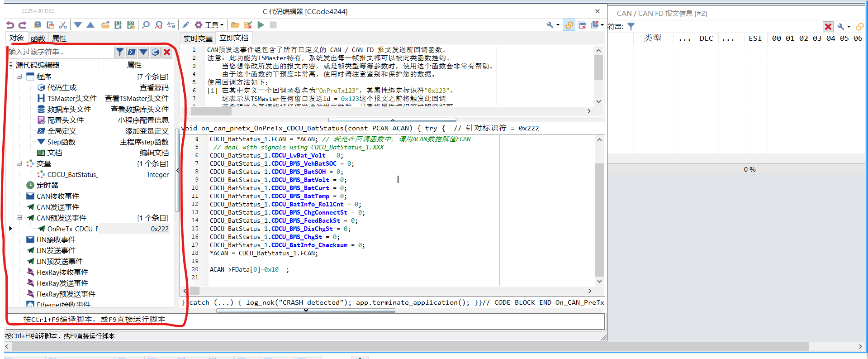Click the checklist with red X icon
Screen dimensions: 868x359
[x=248, y=25]
